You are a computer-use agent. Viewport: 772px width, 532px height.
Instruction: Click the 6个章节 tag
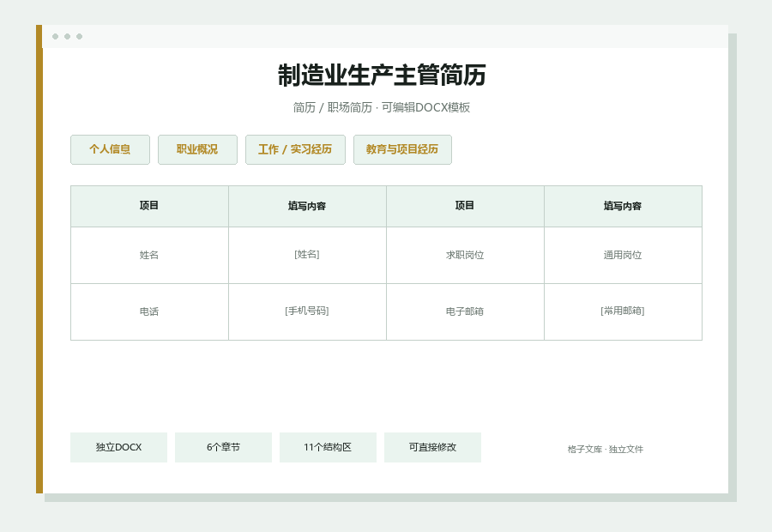click(224, 447)
